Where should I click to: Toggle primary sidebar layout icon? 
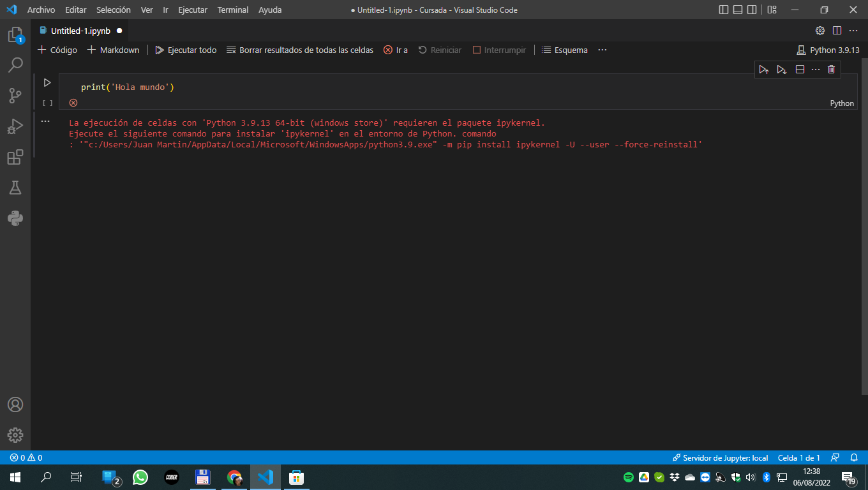click(723, 10)
